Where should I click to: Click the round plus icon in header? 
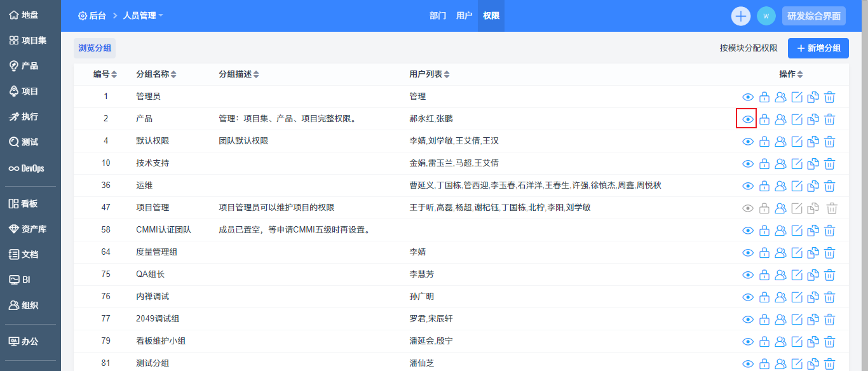point(741,16)
